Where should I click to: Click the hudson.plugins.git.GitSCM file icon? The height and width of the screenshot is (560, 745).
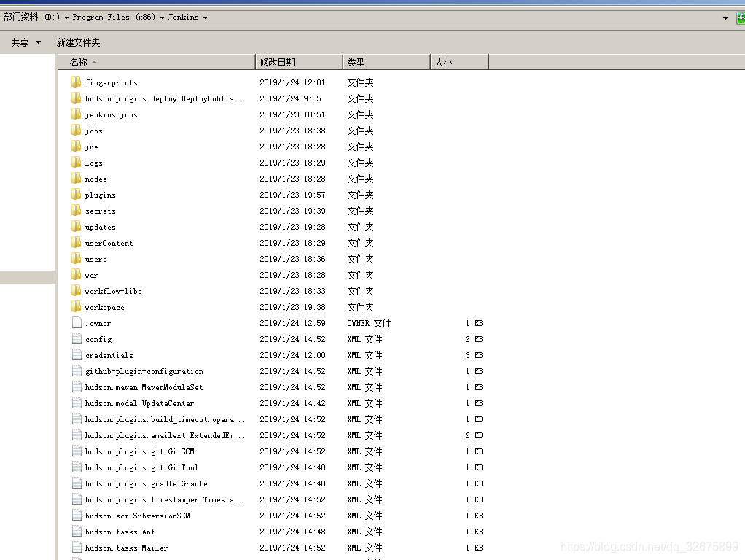tap(77, 451)
